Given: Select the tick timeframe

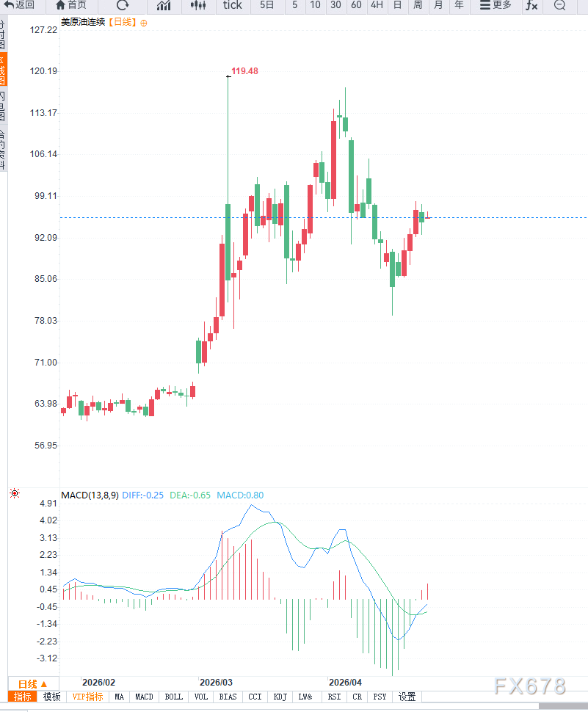Looking at the screenshot, I should point(232,5).
